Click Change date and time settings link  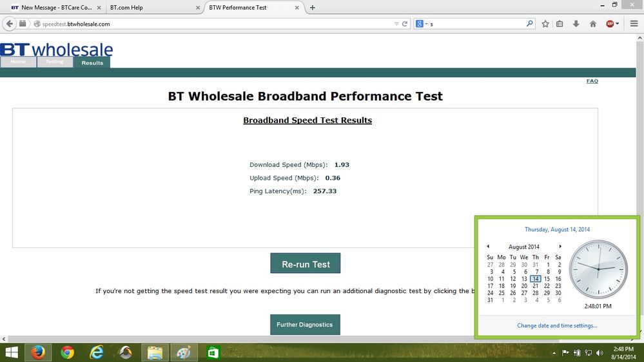coord(557,325)
